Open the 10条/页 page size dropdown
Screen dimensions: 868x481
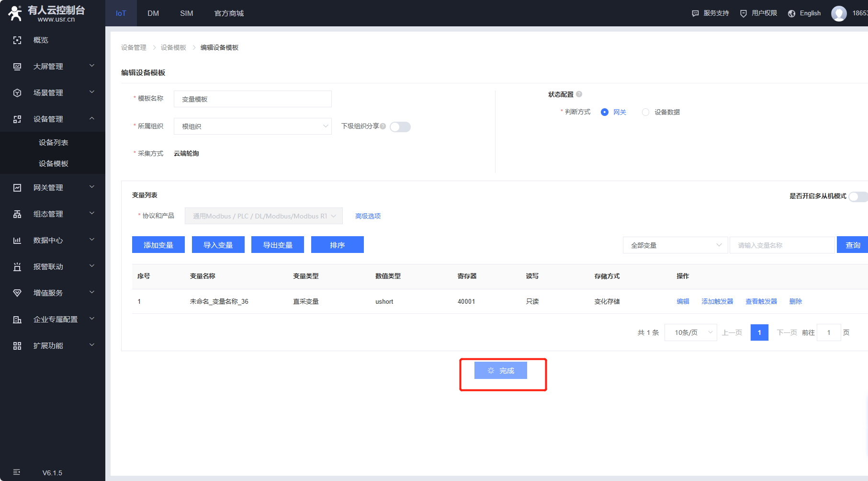pyautogui.click(x=690, y=332)
